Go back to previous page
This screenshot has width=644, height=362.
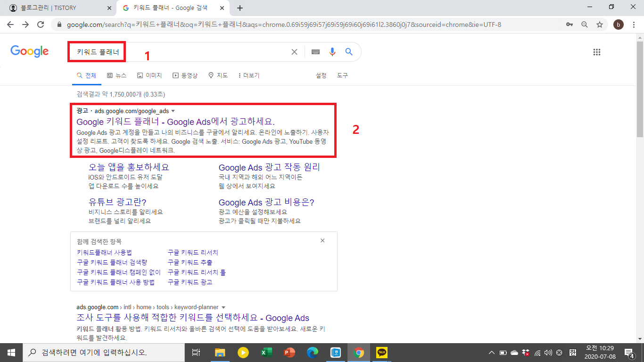pos(10,25)
